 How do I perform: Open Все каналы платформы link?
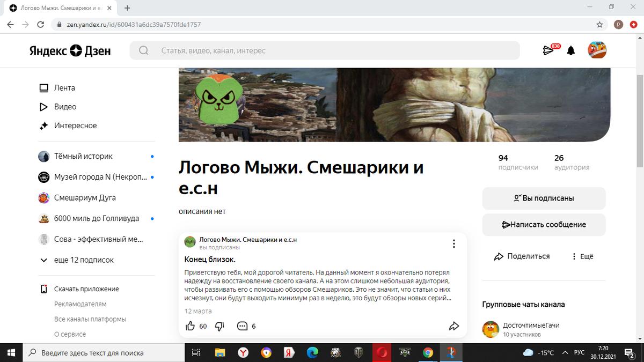point(90,319)
